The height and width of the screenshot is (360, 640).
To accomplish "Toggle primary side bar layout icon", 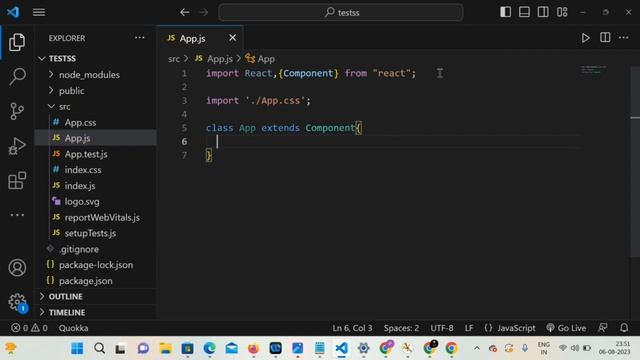I will point(505,12).
